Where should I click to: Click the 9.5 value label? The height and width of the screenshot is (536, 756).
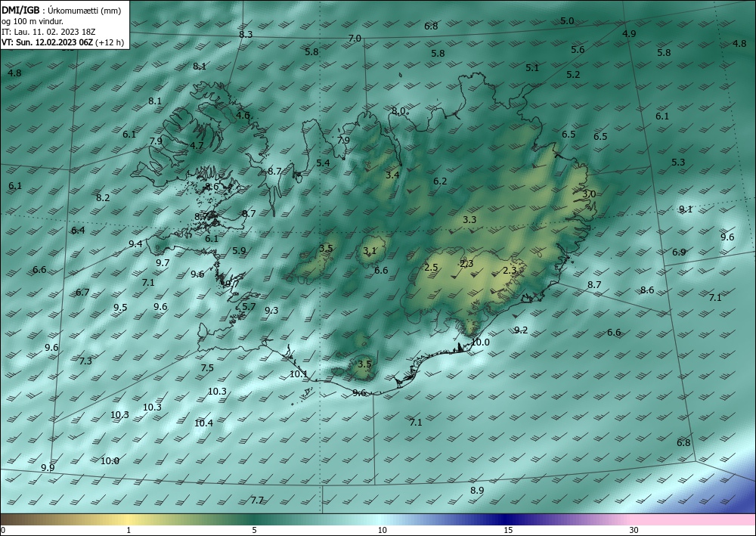click(x=120, y=308)
